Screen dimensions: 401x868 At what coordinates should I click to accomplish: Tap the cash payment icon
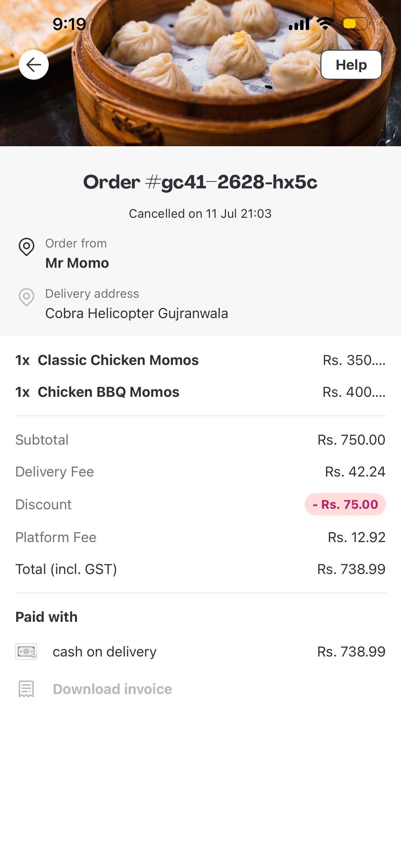[26, 651]
